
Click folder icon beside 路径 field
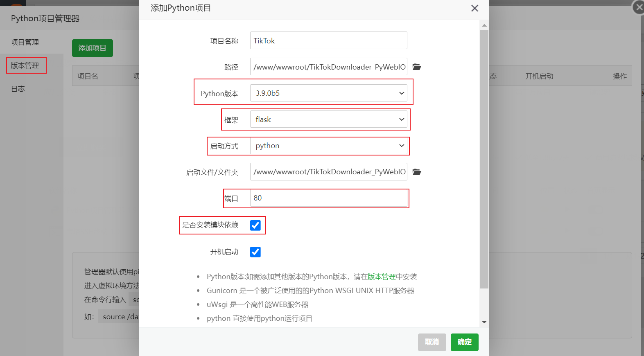pyautogui.click(x=416, y=67)
